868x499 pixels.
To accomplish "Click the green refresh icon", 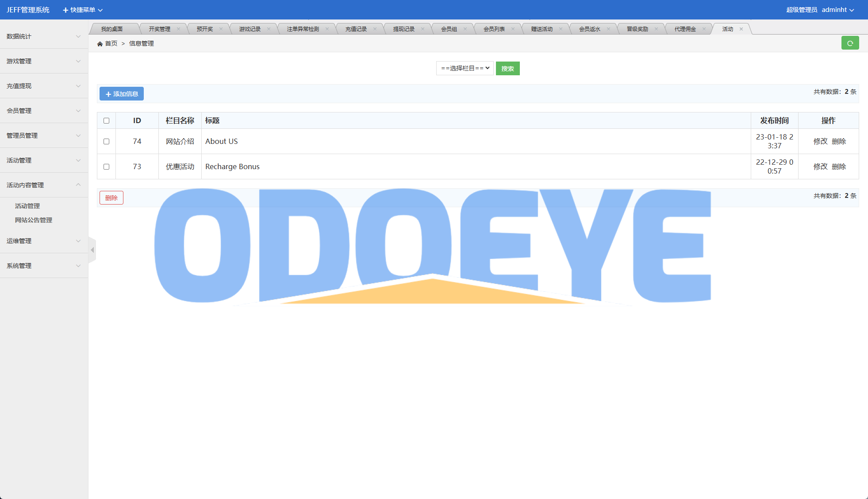I will pyautogui.click(x=850, y=43).
